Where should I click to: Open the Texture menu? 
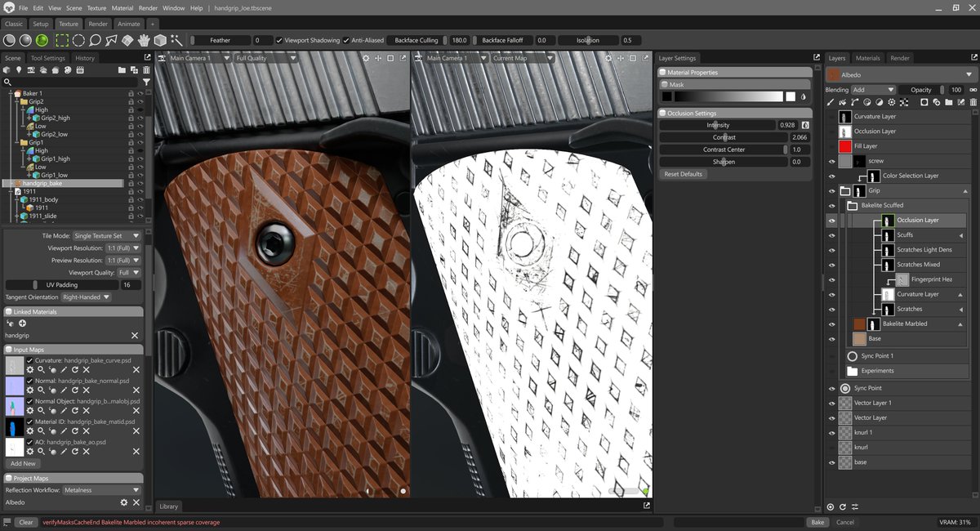(x=96, y=7)
